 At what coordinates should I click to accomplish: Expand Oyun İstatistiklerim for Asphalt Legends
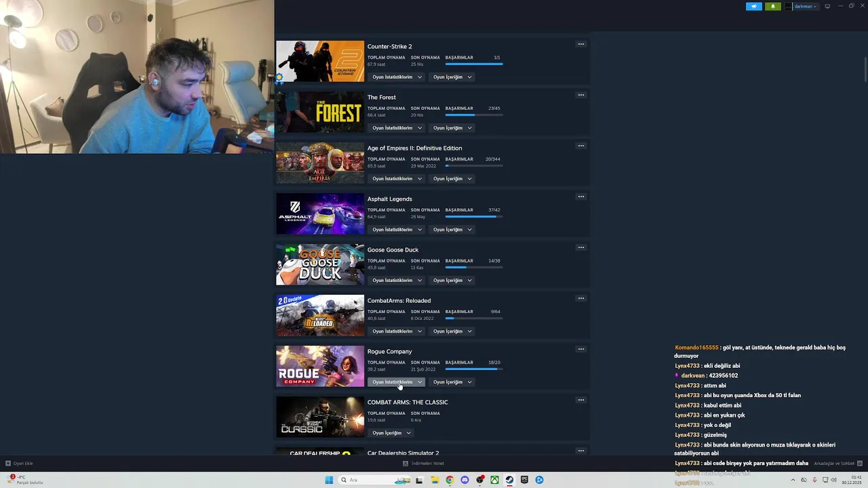pos(397,230)
